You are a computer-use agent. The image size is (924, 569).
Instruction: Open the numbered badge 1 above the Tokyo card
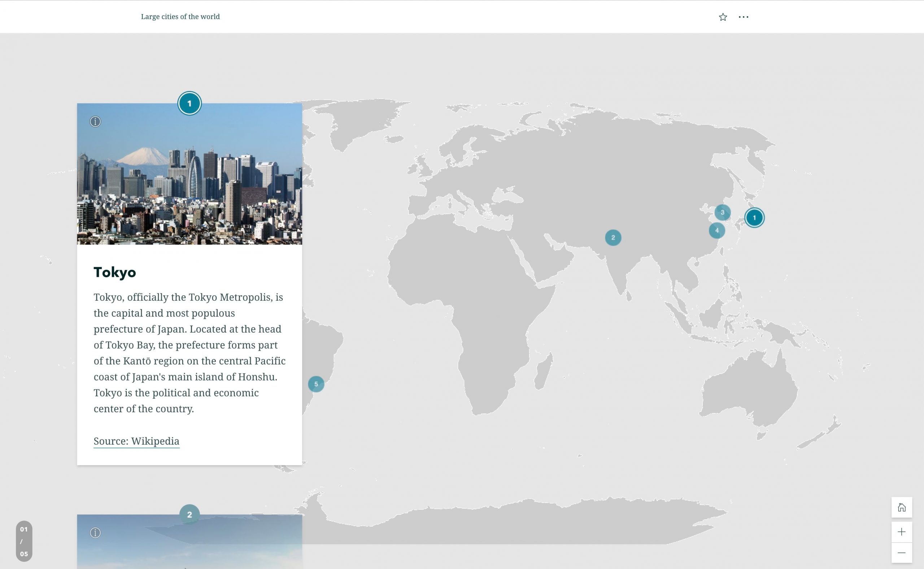point(189,104)
